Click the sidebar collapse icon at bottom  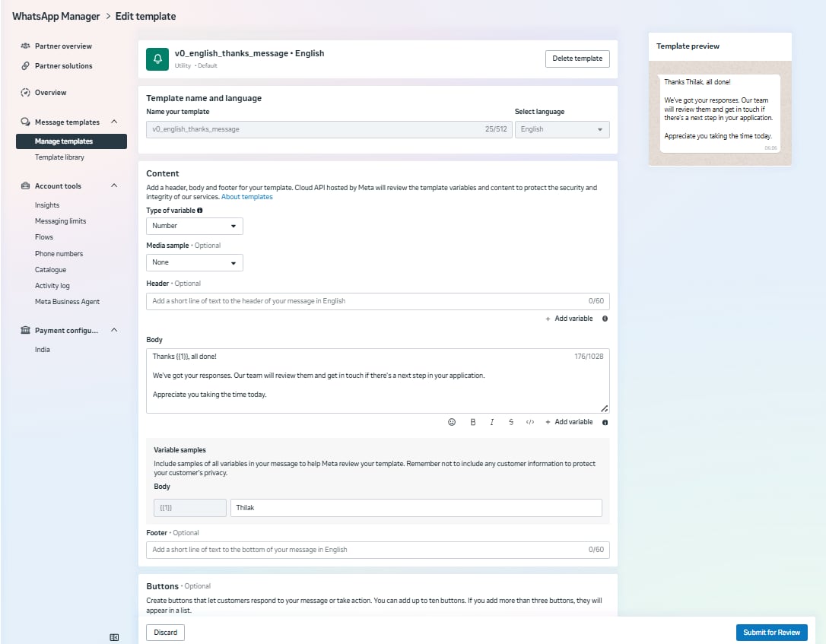pyautogui.click(x=114, y=637)
